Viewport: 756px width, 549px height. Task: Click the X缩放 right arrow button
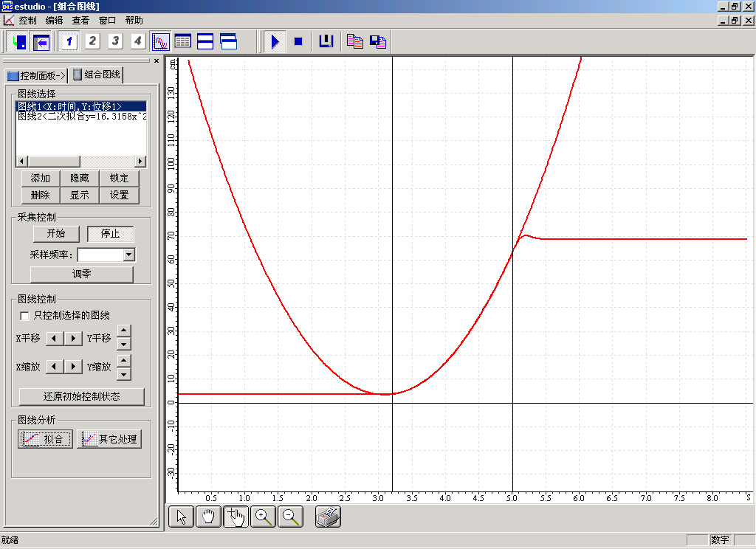coord(73,366)
